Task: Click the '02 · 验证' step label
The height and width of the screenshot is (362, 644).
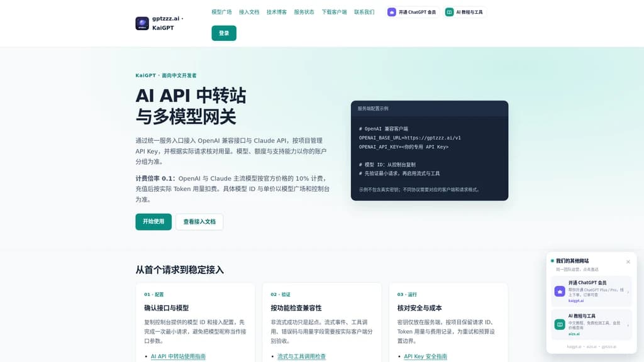Action: [x=280, y=294]
